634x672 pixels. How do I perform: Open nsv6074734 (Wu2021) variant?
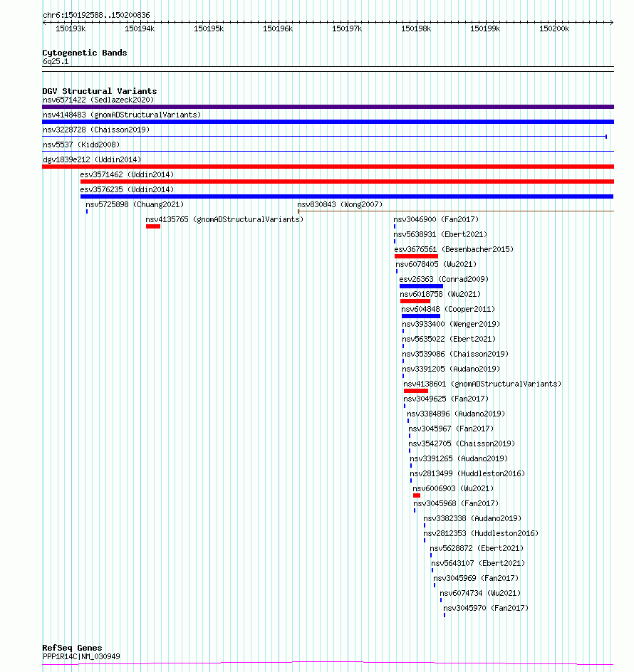point(480,594)
